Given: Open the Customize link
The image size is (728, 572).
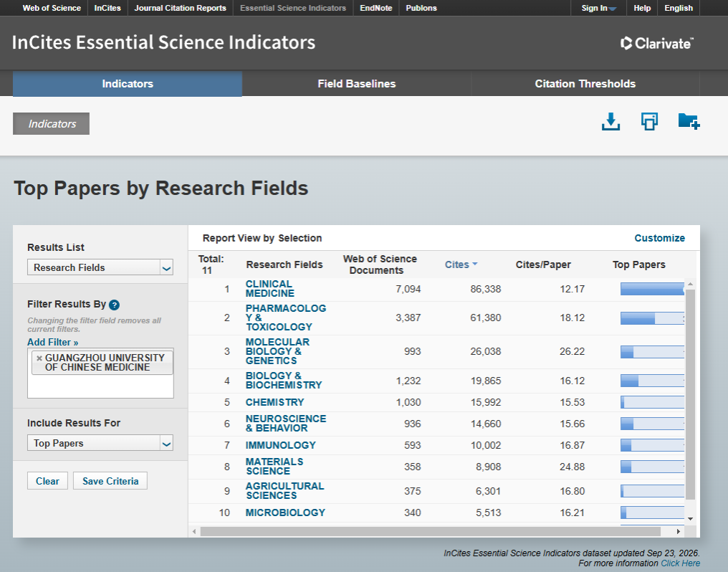Looking at the screenshot, I should (659, 238).
